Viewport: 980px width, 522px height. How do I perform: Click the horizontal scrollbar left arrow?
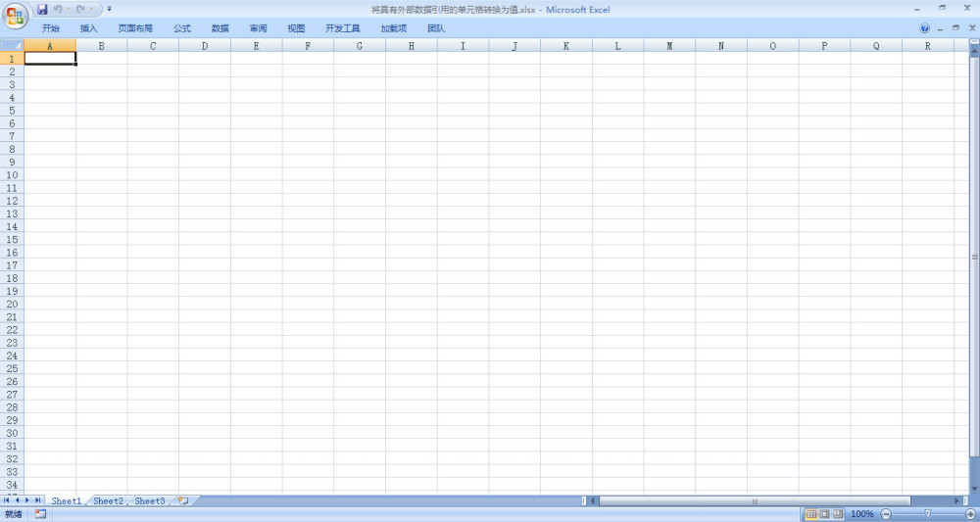pos(595,500)
